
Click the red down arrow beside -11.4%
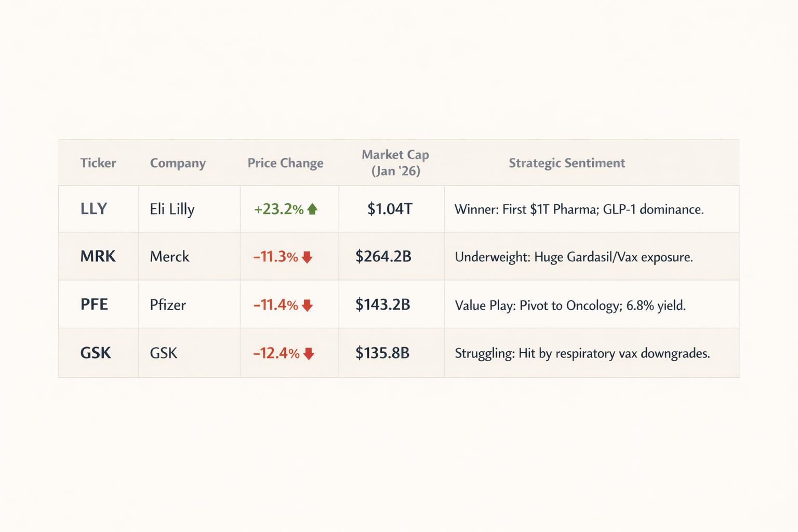[x=307, y=305]
